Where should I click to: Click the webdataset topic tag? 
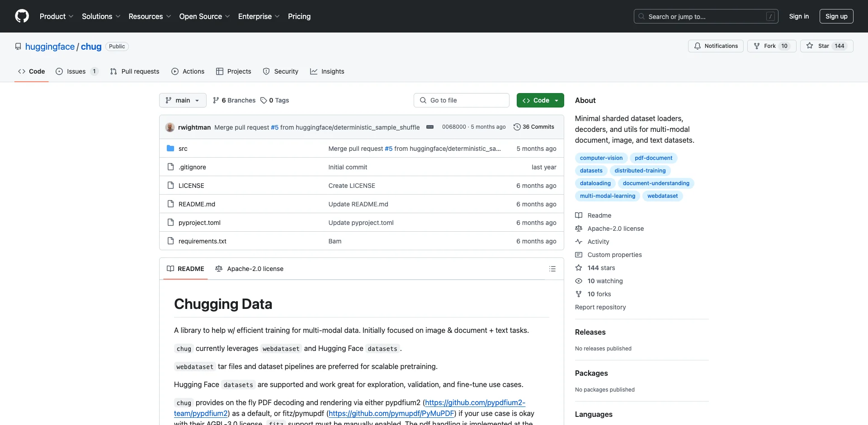(662, 196)
